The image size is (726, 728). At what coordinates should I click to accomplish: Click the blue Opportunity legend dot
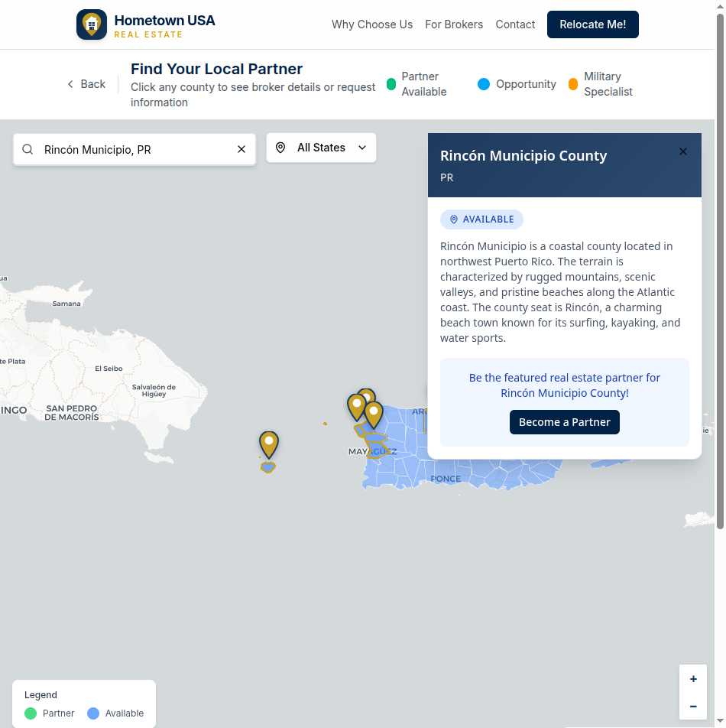coord(484,84)
